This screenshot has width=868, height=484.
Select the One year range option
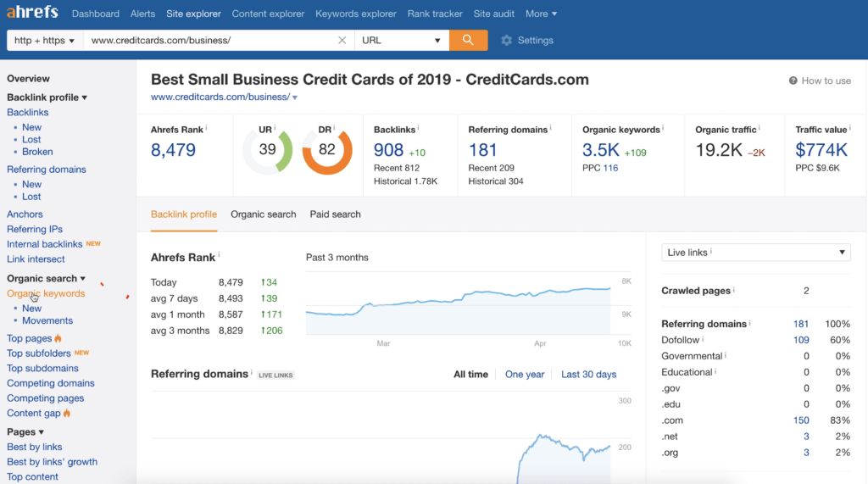[x=524, y=375]
